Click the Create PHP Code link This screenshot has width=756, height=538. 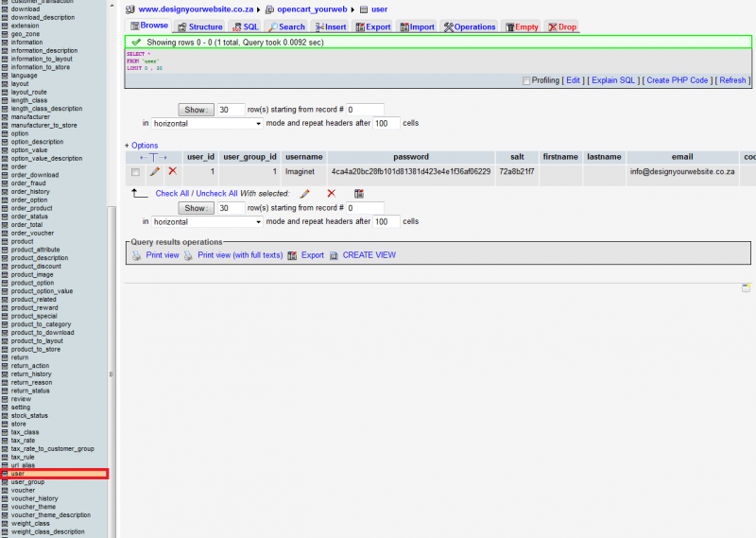coord(677,80)
